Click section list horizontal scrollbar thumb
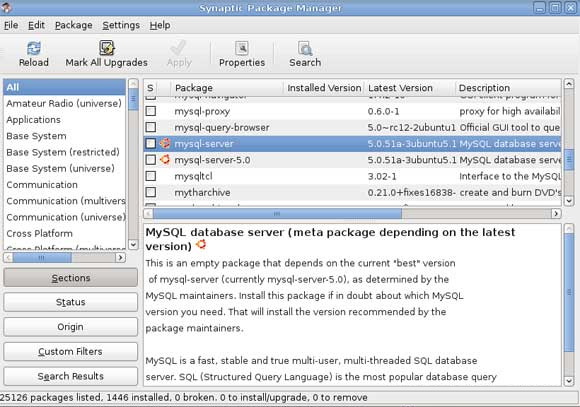This screenshot has height=407, width=580. point(42,257)
